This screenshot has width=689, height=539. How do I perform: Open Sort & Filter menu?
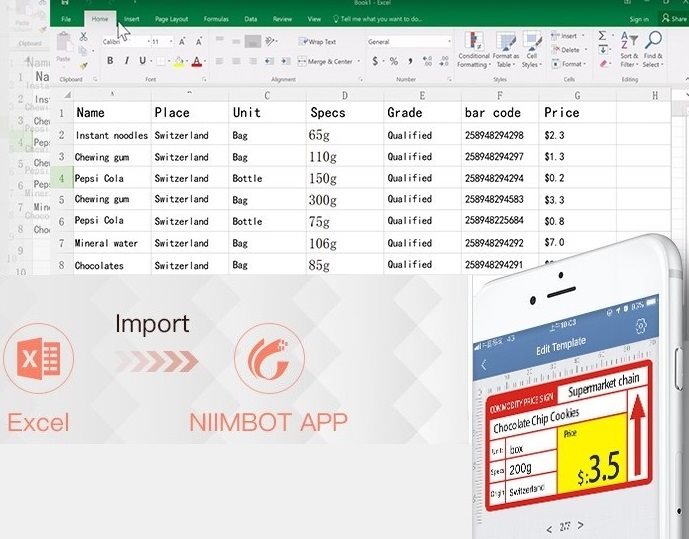click(x=629, y=50)
